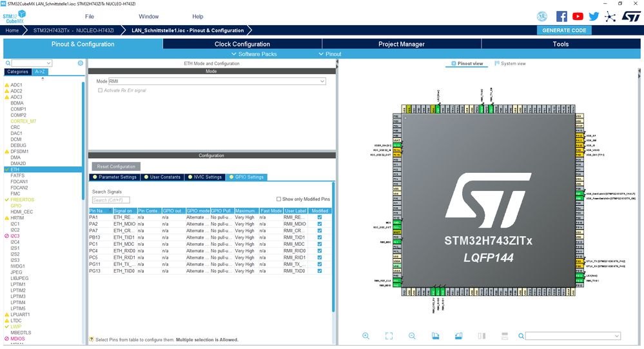
Task: Click the warning icon next to ADC1
Action: (x=6, y=85)
